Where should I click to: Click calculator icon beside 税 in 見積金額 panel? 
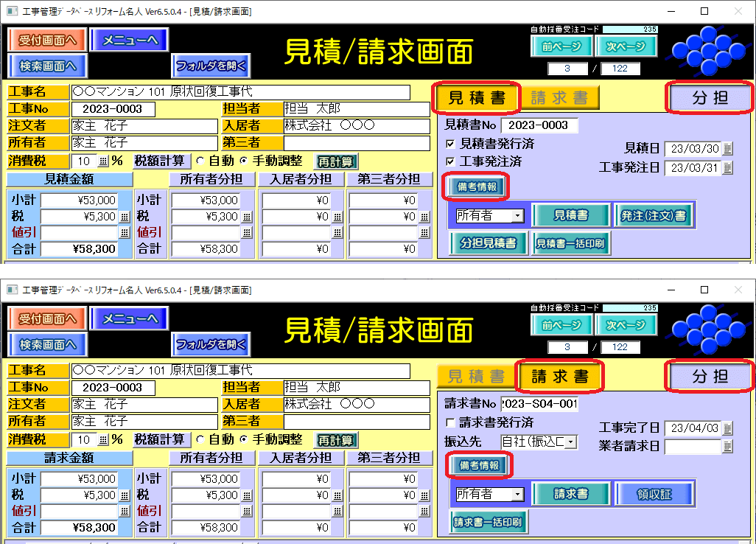tap(124, 217)
